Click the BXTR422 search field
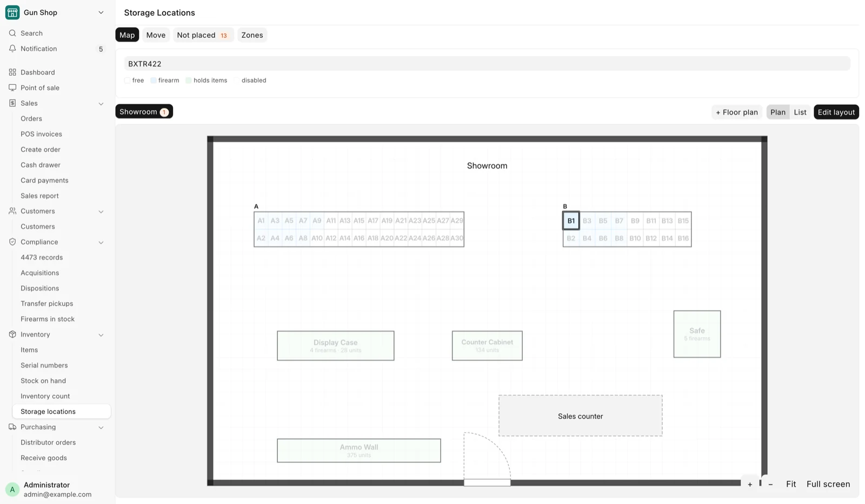This screenshot has height=504, width=865. click(487, 64)
